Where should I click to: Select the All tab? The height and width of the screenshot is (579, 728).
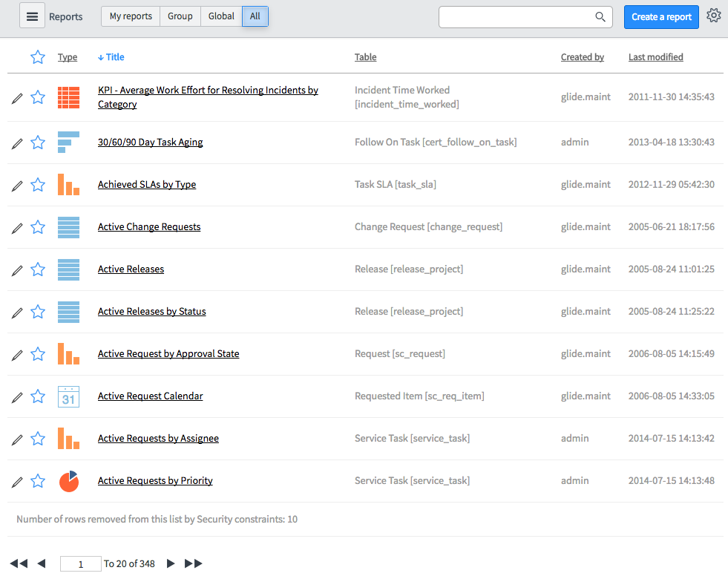255,16
